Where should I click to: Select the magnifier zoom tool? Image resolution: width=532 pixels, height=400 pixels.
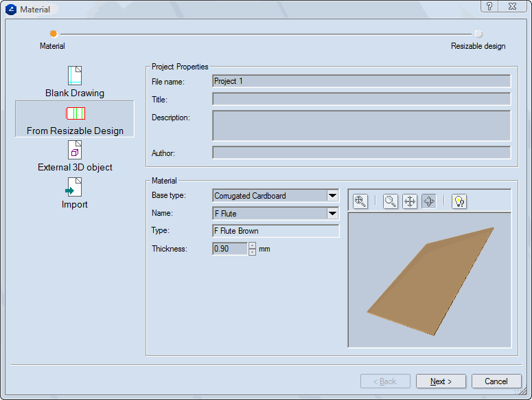click(391, 201)
